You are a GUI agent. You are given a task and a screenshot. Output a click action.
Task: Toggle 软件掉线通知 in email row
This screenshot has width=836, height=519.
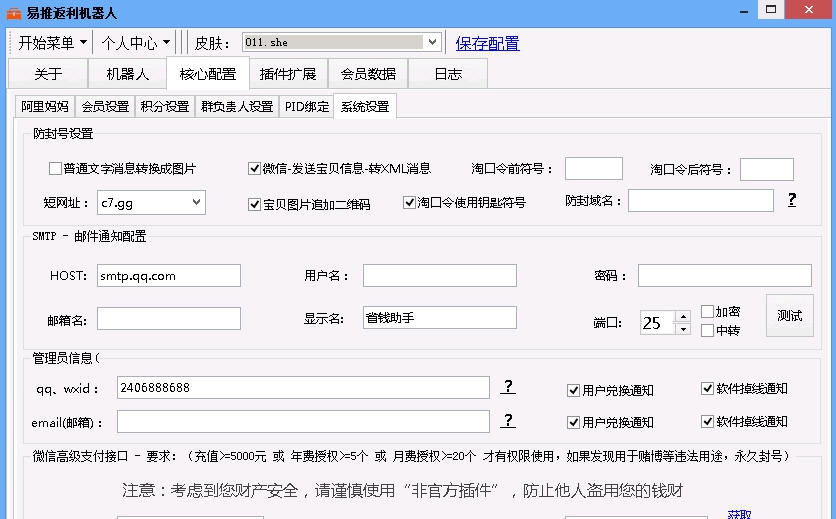[707, 421]
